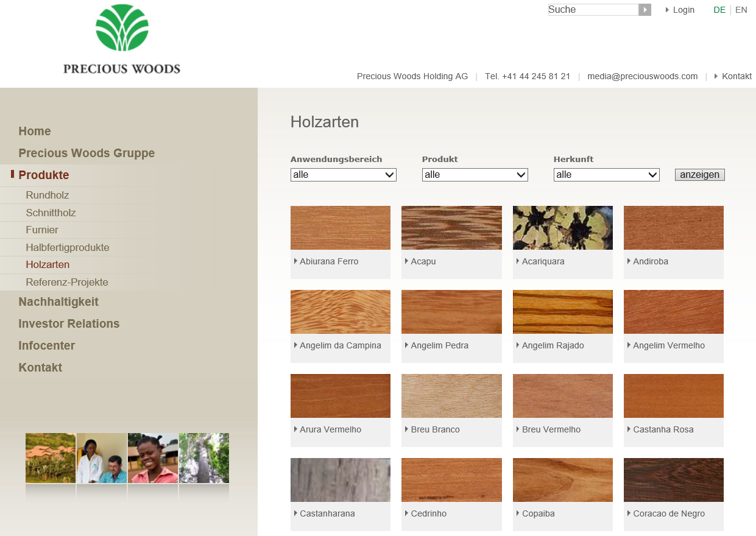Click the Castanha Rosa text link
Screen dimensions: 756x536
(x=663, y=429)
